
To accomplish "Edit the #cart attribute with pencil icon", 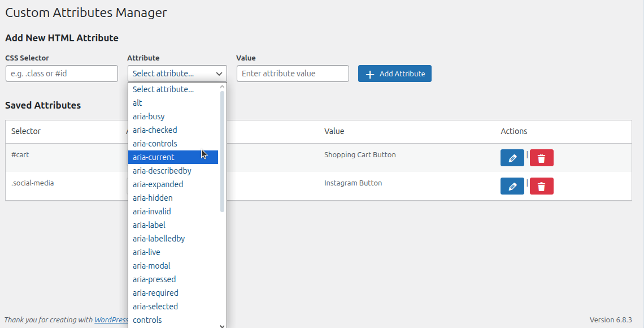I will [512, 157].
